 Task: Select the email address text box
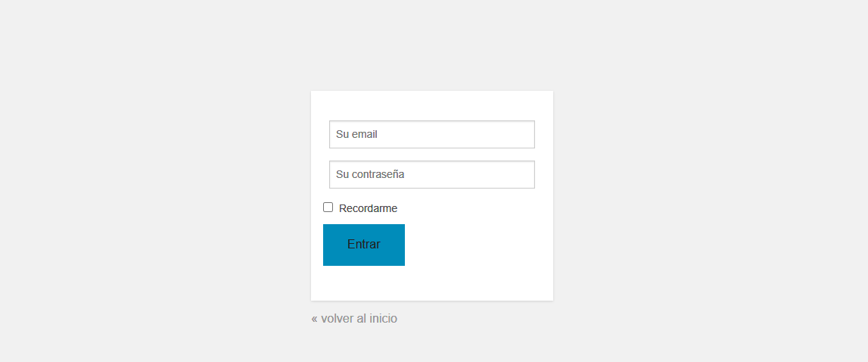coord(431,135)
